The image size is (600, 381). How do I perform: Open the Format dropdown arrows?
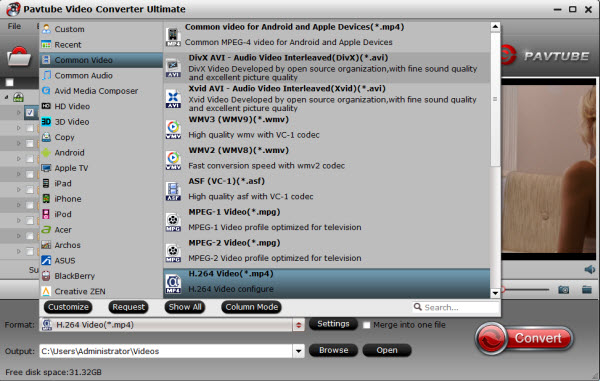[x=298, y=325]
